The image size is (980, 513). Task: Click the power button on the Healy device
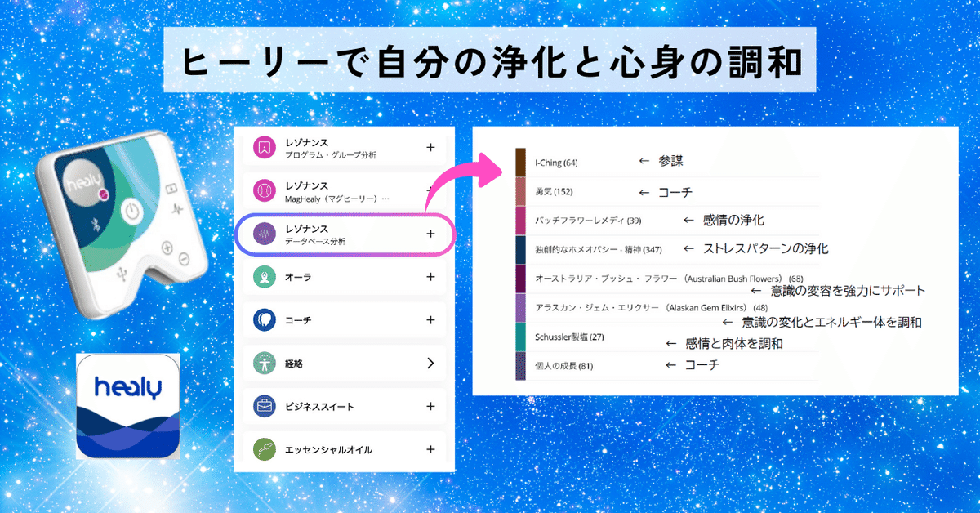[x=131, y=213]
